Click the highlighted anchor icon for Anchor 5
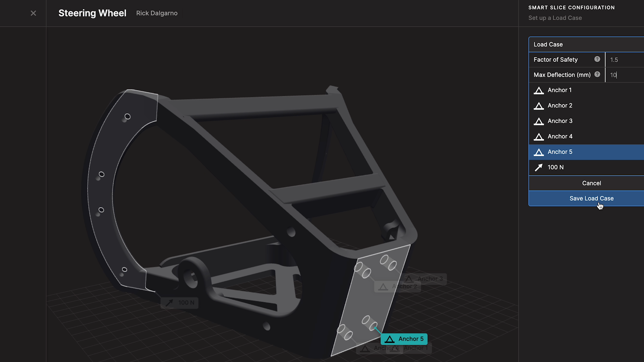Image resolution: width=644 pixels, height=362 pixels. [539, 152]
